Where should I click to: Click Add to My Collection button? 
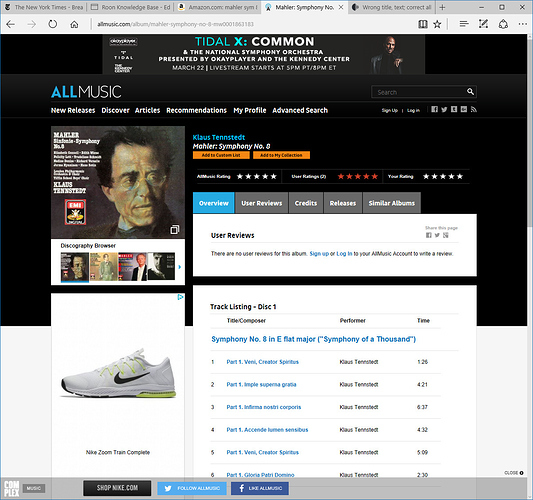(281, 155)
